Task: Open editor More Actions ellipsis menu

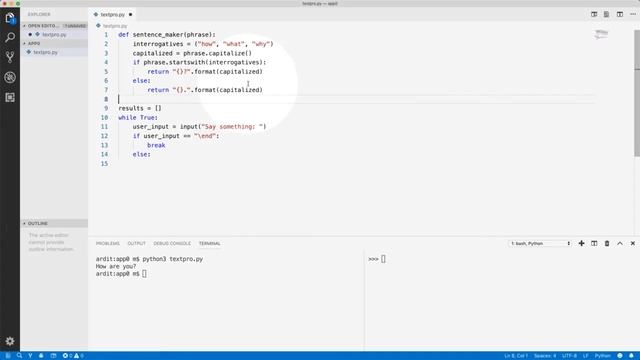Action: pos(633,14)
